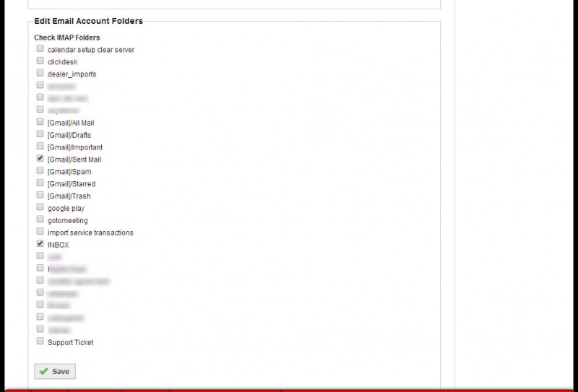Click the 'Support Ticket' label text
578x392 pixels.
[70, 342]
